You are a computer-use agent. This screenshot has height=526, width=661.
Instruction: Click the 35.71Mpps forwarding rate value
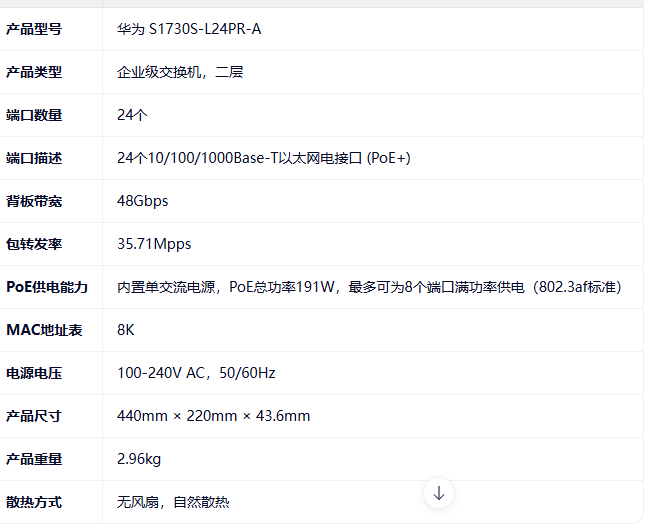click(x=154, y=244)
